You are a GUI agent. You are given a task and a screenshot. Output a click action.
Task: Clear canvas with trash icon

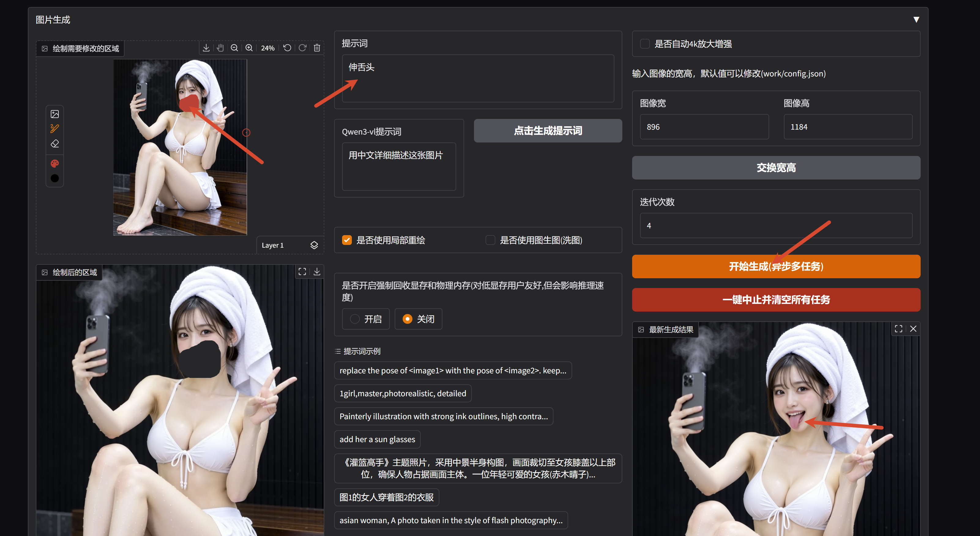(317, 48)
